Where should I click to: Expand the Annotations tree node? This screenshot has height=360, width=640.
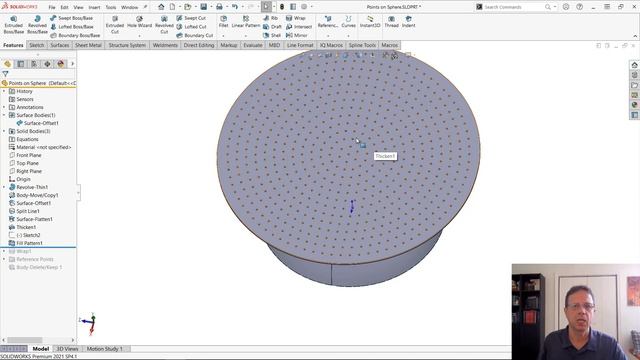[x=4, y=107]
